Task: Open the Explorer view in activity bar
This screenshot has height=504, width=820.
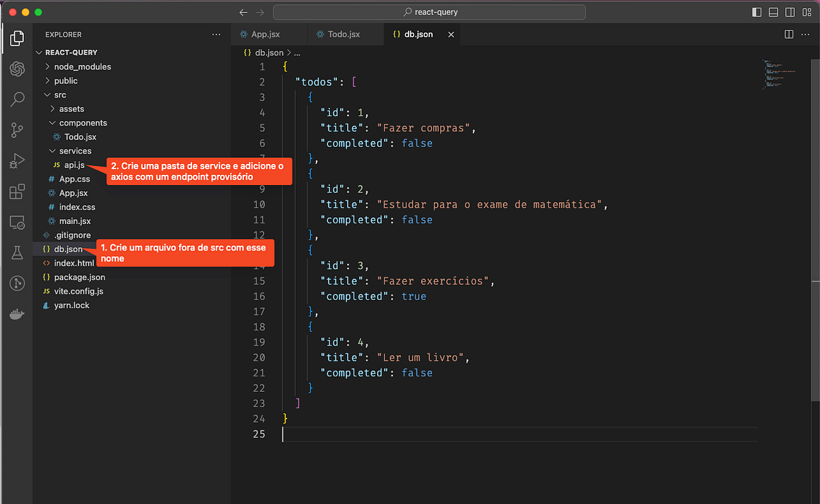Action: pos(17,39)
